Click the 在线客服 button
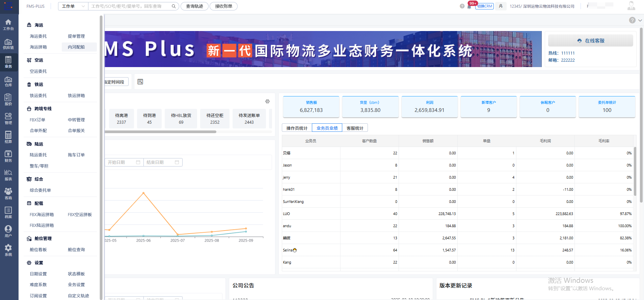 [591, 41]
